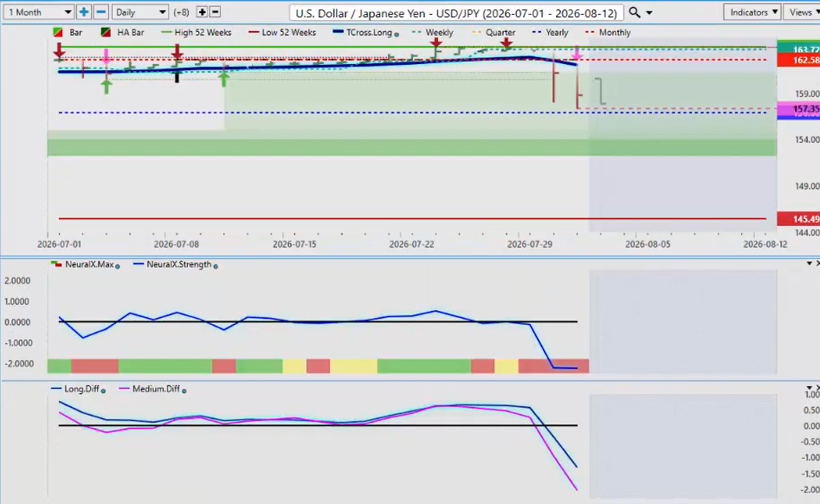Viewport: 820px width, 504px height.
Task: Click the info dot beside TCross.Long
Action: point(397,35)
